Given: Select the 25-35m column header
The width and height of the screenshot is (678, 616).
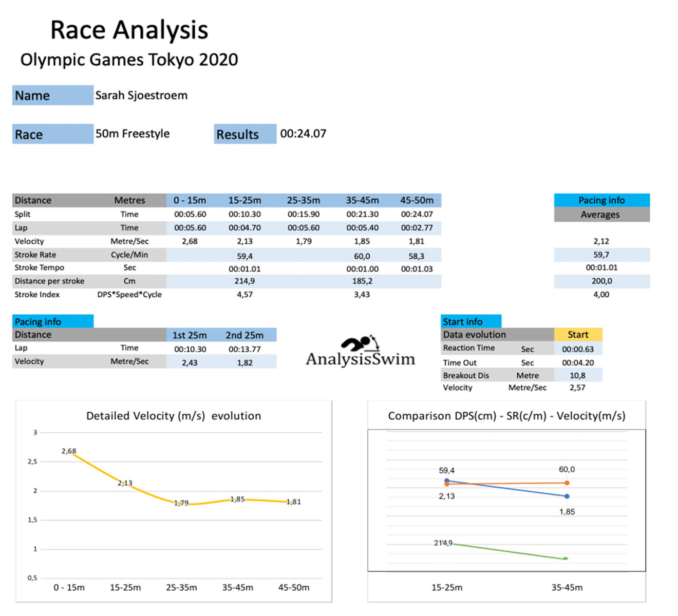Looking at the screenshot, I should [303, 200].
